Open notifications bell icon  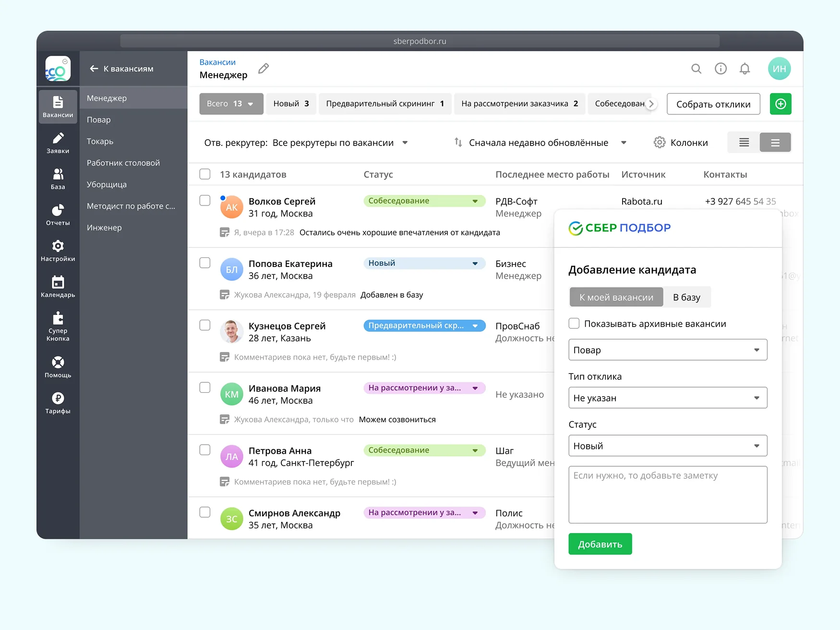(x=744, y=69)
